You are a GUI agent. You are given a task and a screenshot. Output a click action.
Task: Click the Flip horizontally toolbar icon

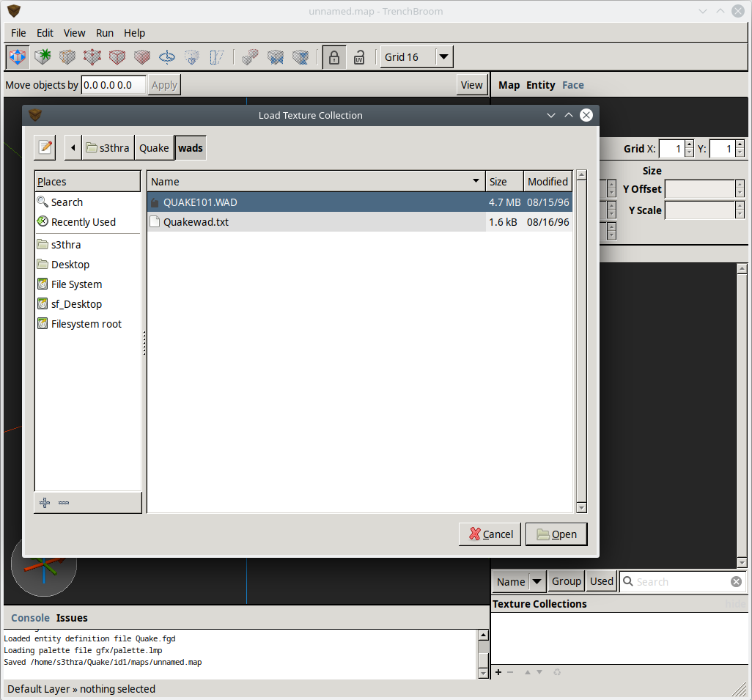(276, 57)
